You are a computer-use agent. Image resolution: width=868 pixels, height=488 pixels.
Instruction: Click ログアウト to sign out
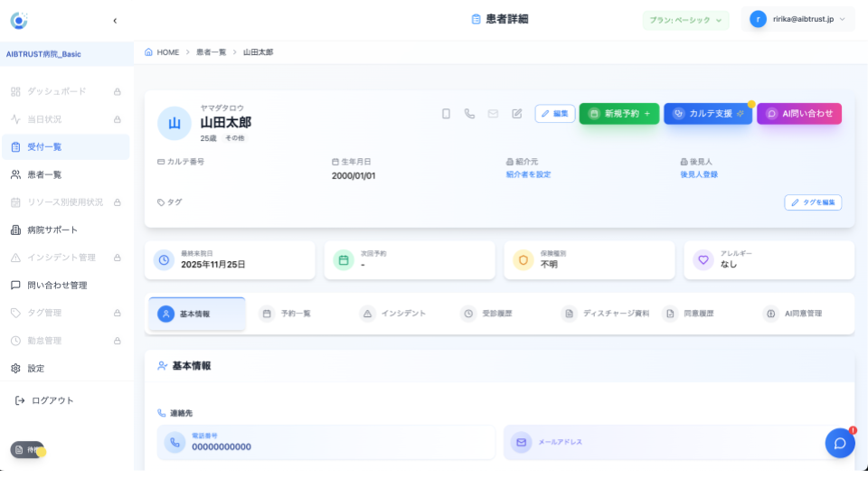click(44, 400)
